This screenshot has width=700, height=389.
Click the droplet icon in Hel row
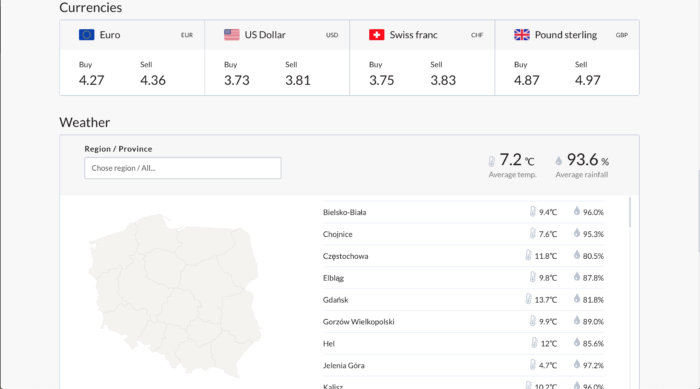point(577,342)
